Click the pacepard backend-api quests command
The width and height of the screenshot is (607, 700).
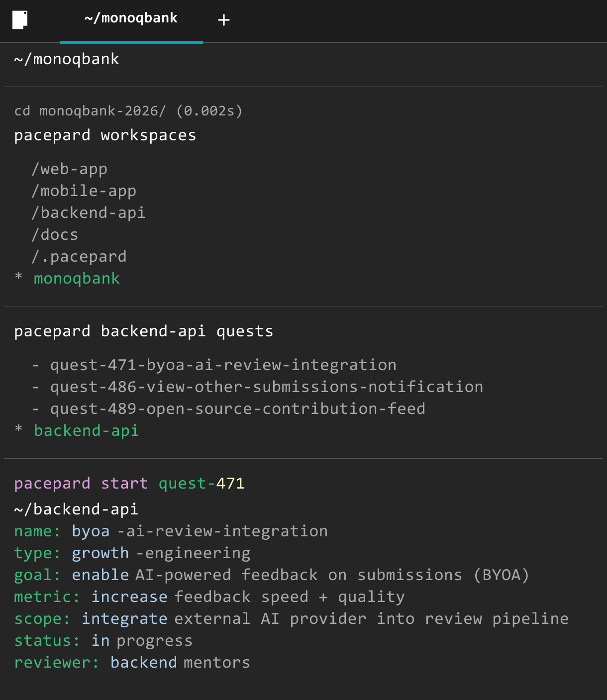click(143, 331)
